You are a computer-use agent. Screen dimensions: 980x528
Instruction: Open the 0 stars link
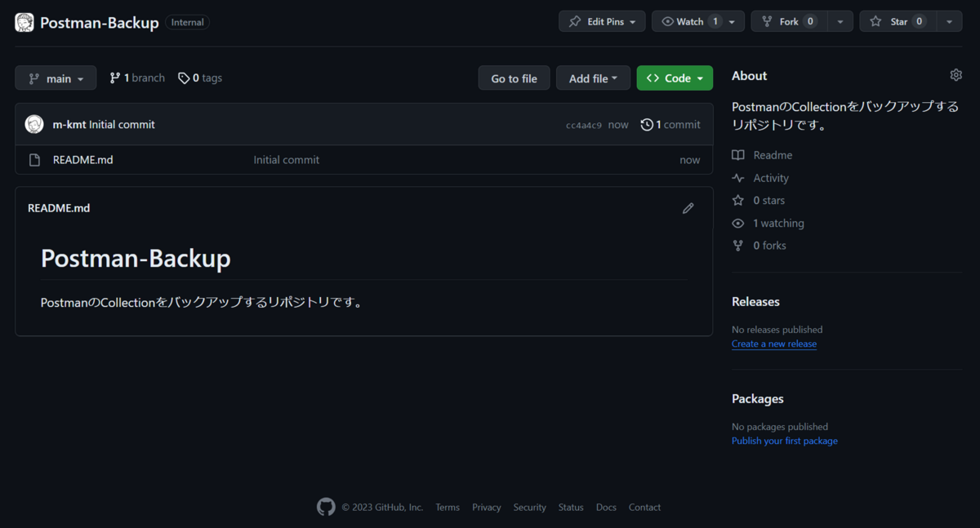coord(768,200)
